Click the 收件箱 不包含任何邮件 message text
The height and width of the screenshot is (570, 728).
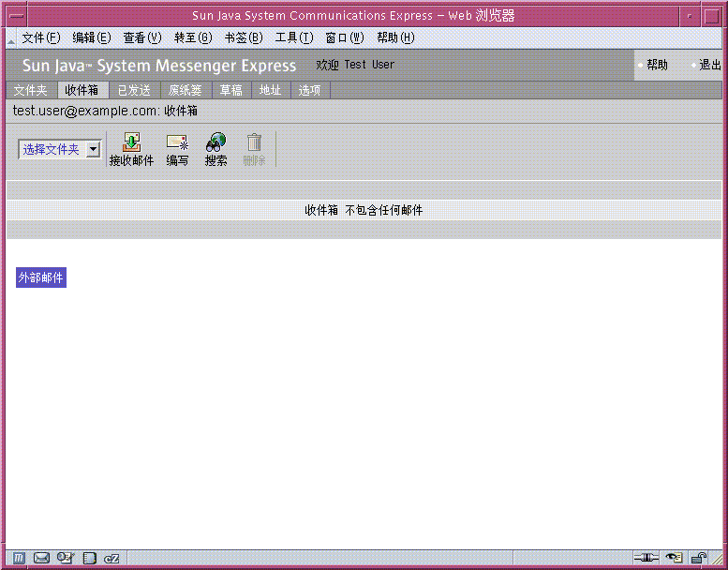point(364,210)
